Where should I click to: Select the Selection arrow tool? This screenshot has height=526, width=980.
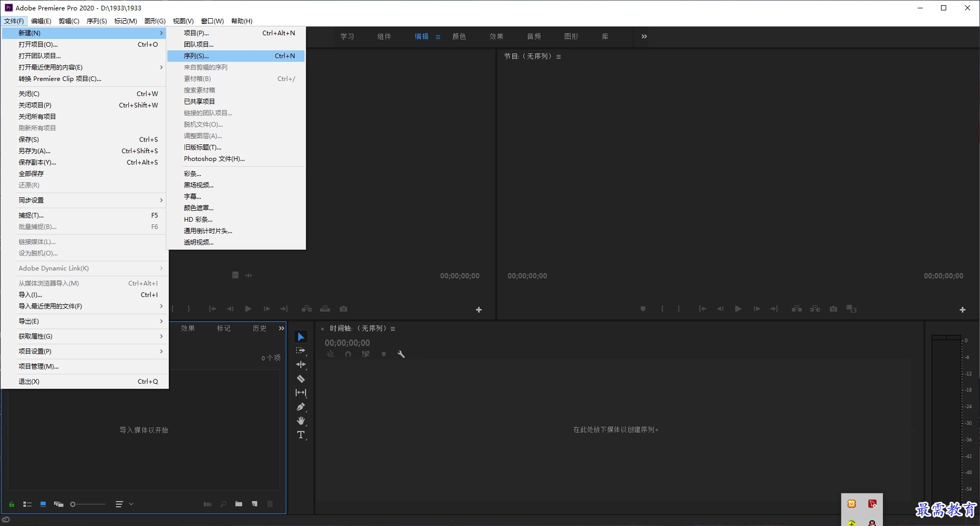301,337
